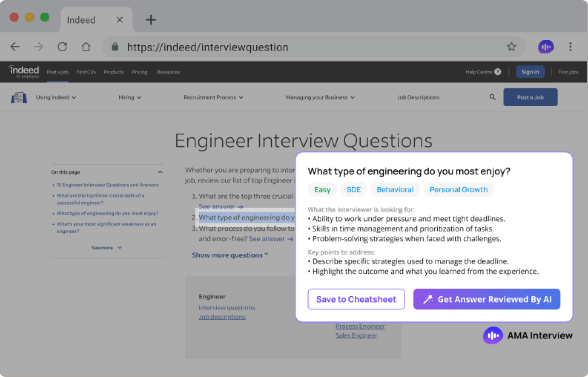Click the search magnifier icon in the nav bar
588x377 pixels.
(493, 97)
